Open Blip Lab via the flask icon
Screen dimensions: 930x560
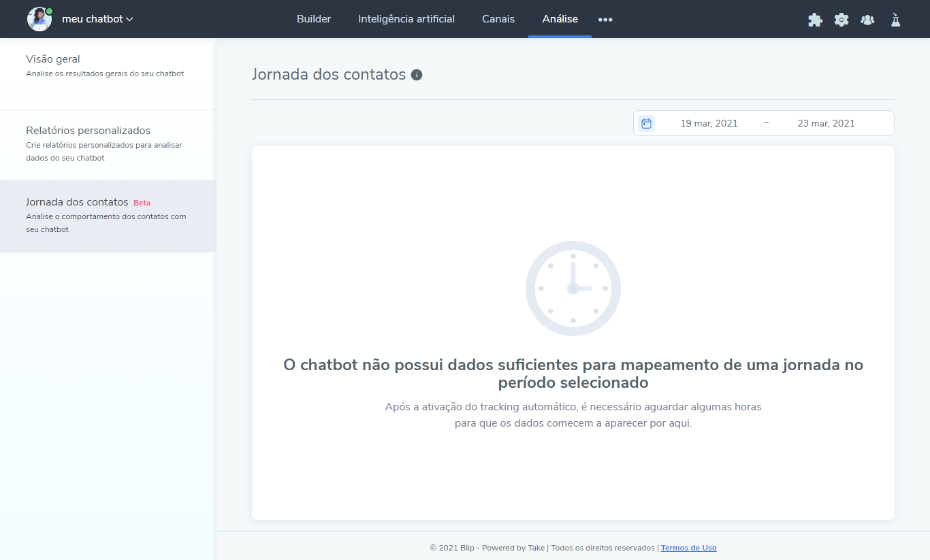click(895, 19)
